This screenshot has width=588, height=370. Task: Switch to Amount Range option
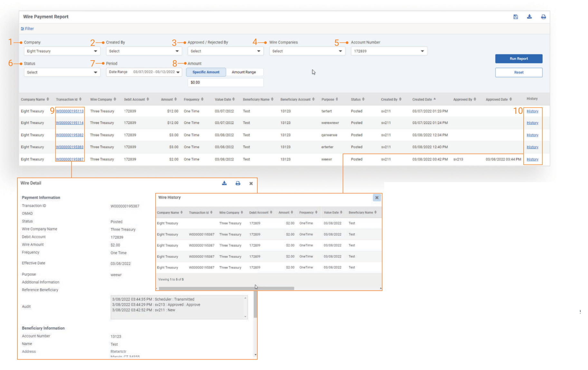(x=244, y=72)
